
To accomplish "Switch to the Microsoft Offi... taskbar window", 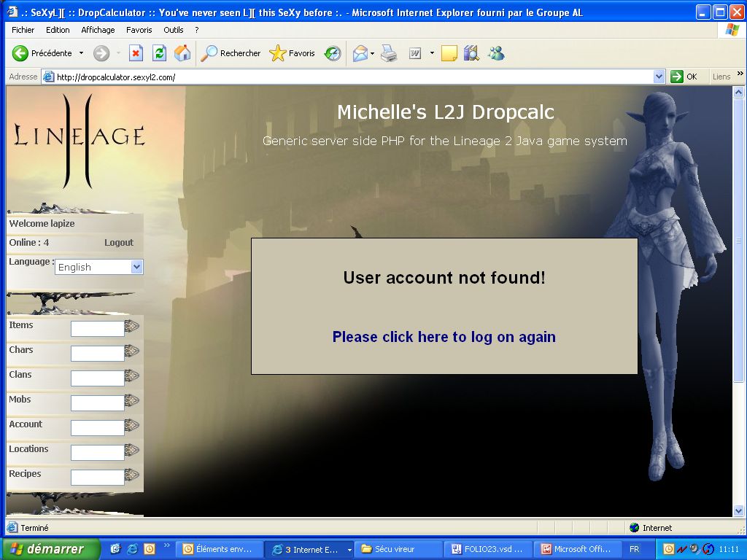I will click(x=576, y=549).
